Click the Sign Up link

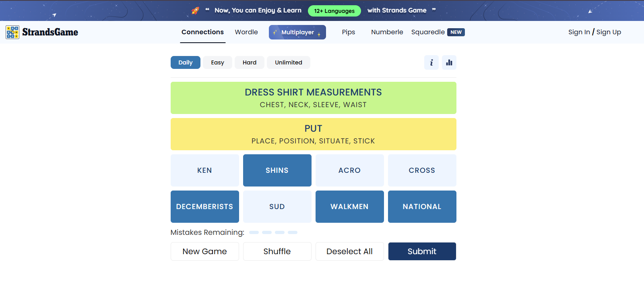pos(609,32)
